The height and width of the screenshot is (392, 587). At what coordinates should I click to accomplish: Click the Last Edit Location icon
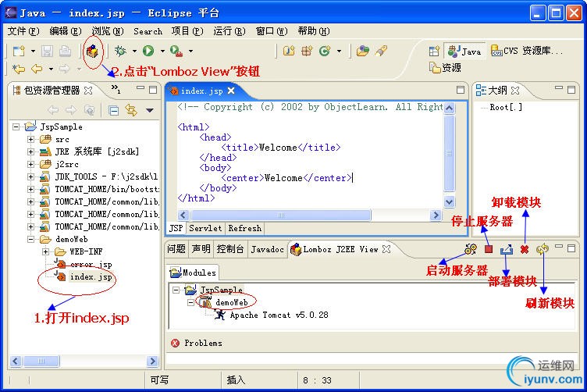(19, 69)
